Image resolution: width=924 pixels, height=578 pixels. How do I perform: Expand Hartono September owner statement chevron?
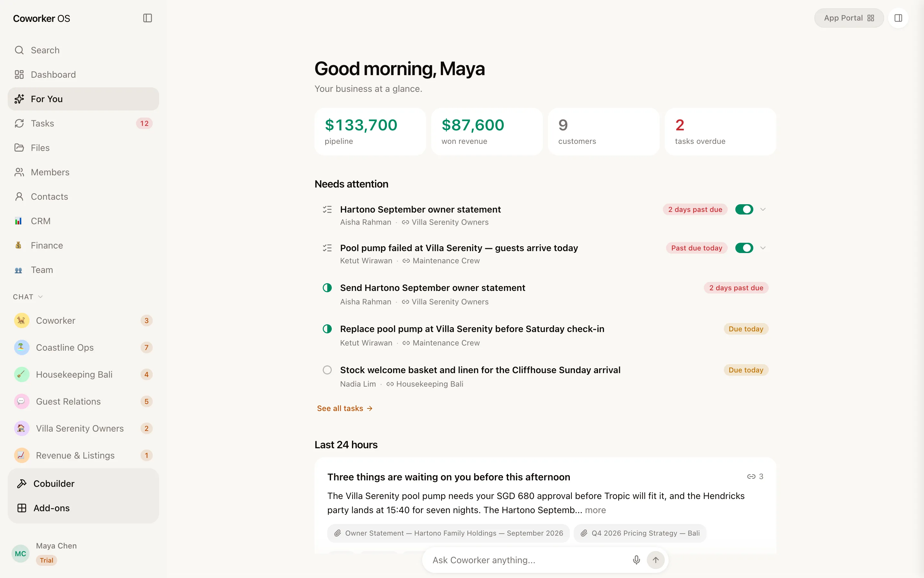[763, 209]
